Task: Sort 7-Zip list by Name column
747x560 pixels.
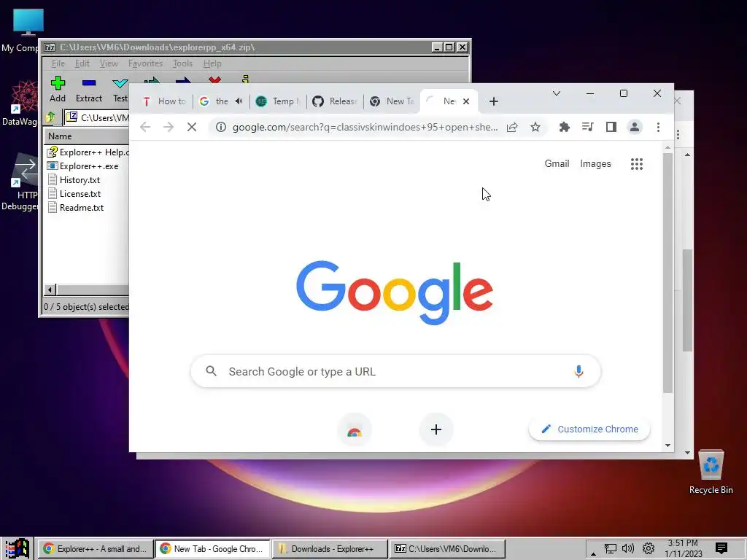Action: 87,136
